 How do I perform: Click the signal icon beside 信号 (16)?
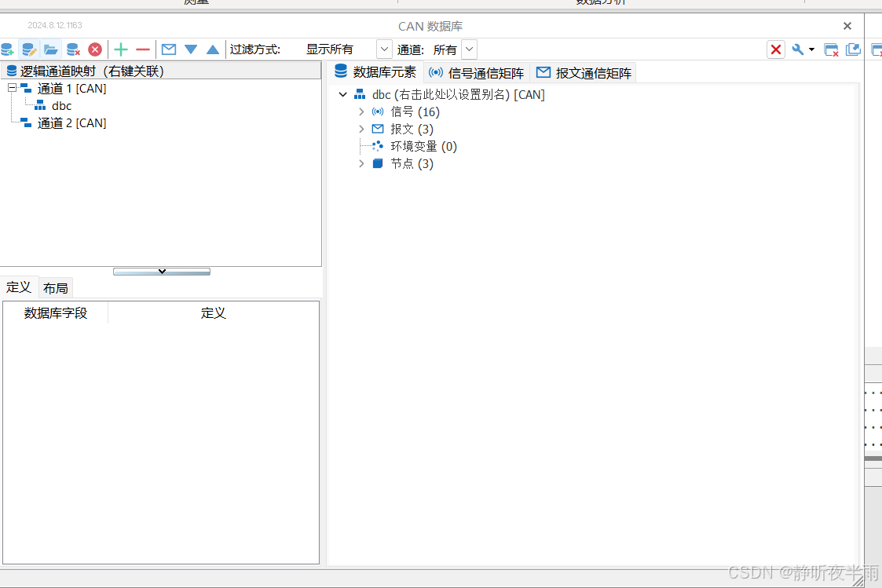click(378, 111)
